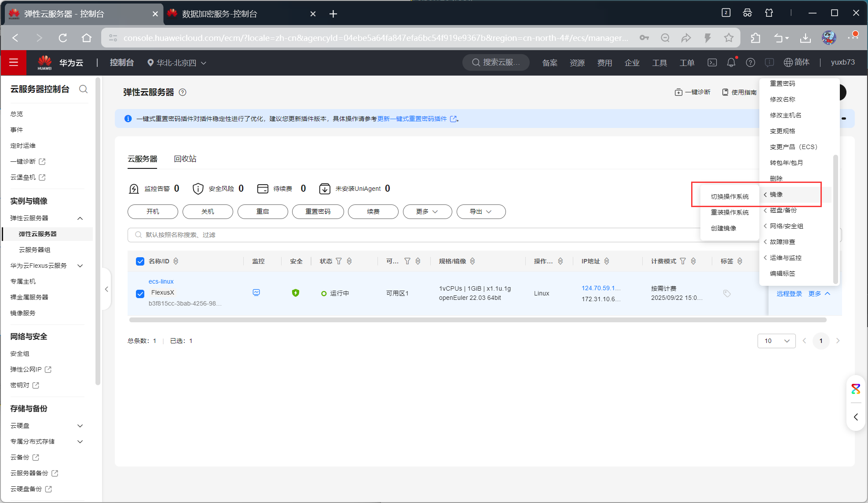Expand the 更多 batch actions dropdown
868x503 pixels.
427,211
